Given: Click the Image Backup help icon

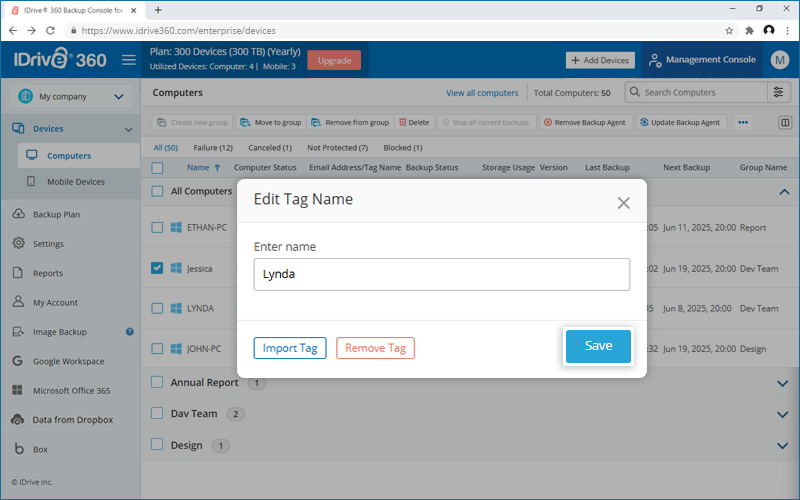Looking at the screenshot, I should click(130, 332).
